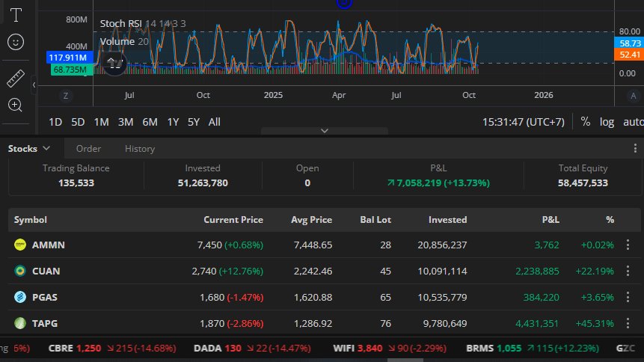Set chart range to 1Y
Viewport: 644px width, 362px height.
173,122
